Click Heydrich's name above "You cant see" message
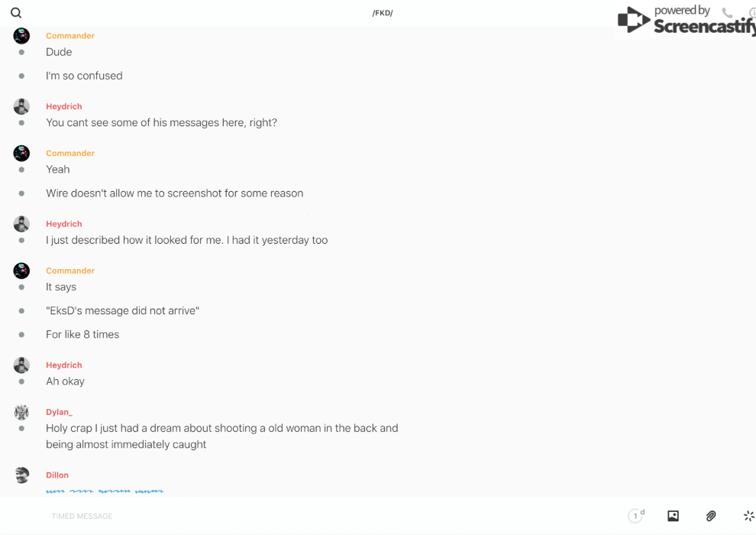The image size is (756, 535). [64, 107]
